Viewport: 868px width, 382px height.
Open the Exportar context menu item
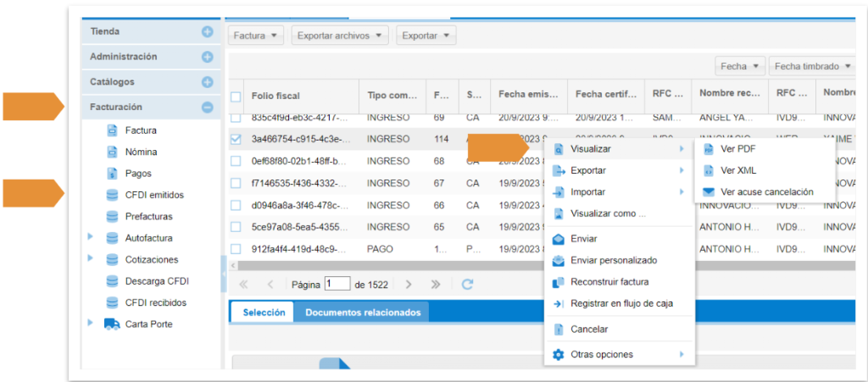(619, 171)
